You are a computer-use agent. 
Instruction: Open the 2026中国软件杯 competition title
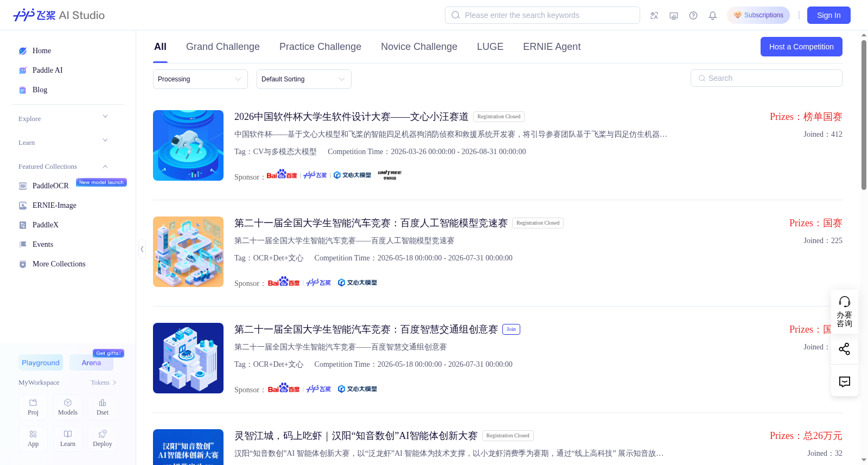[x=352, y=117]
